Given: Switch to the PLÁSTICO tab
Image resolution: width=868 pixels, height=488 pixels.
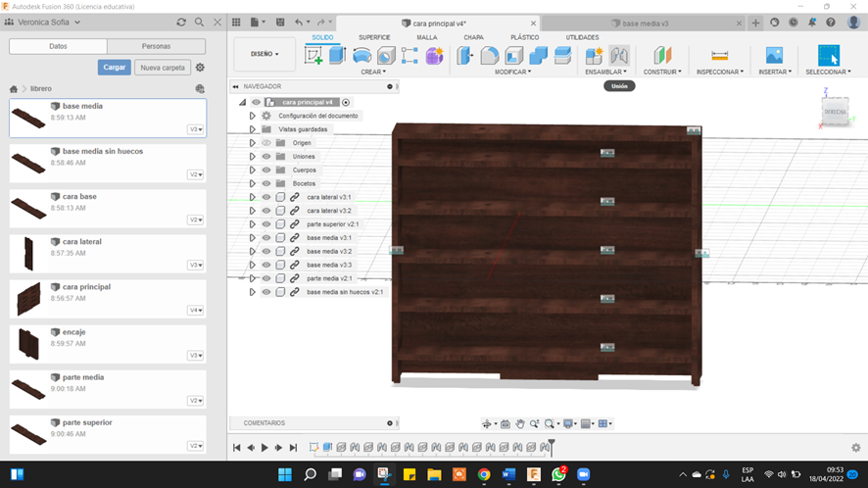Looking at the screenshot, I should tap(525, 37).
